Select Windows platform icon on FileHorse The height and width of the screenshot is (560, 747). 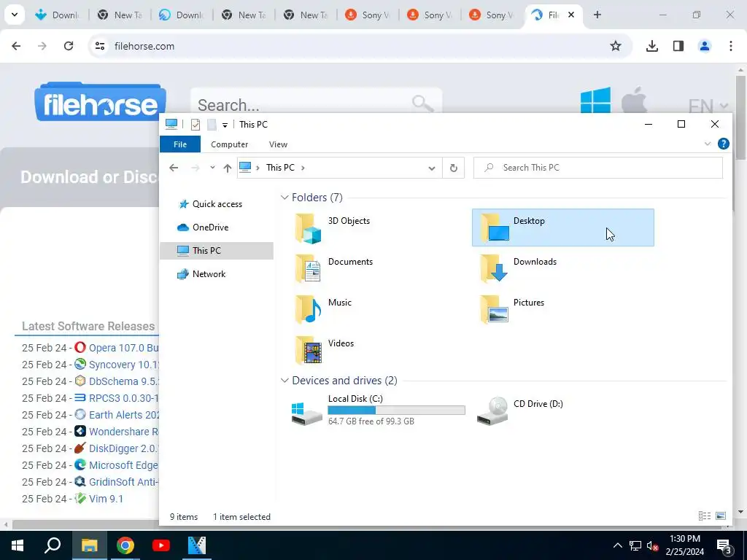tap(595, 101)
